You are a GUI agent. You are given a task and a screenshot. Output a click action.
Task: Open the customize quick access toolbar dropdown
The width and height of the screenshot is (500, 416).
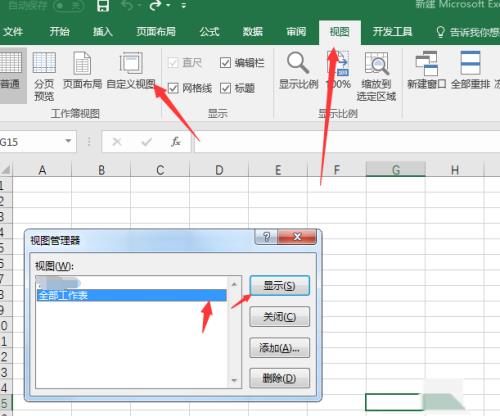click(184, 5)
